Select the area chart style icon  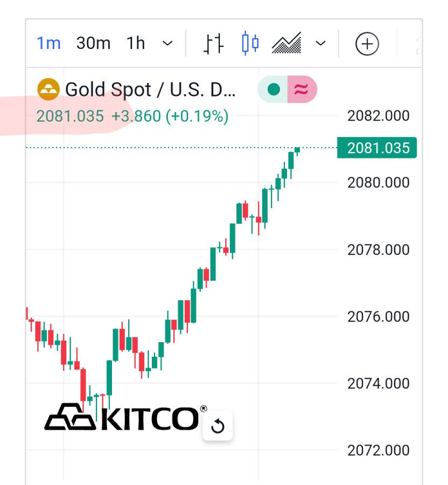[286, 43]
